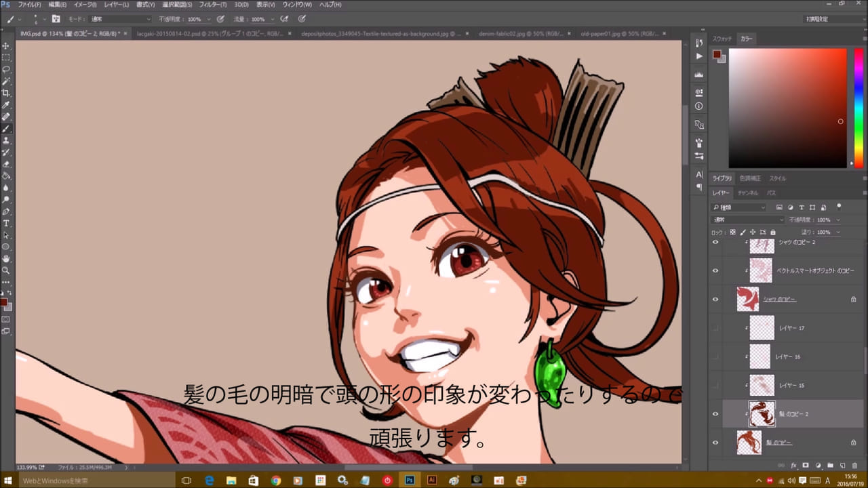The image size is (868, 488).
Task: Click the fx layer style icon
Action: (793, 466)
